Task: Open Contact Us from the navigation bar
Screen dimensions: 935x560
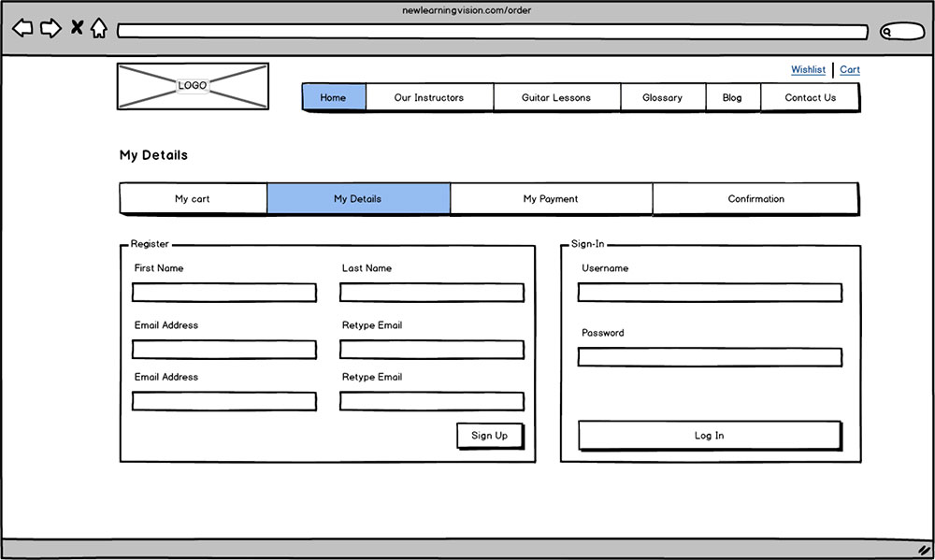Action: point(810,97)
